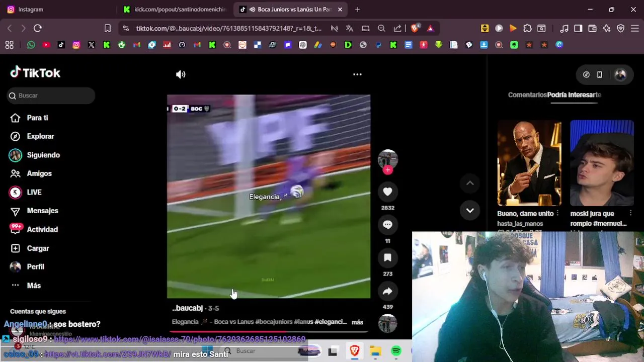Image resolution: width=644 pixels, height=362 pixels.
Task: Open the Instagram bookmark
Action: [x=76, y=45]
